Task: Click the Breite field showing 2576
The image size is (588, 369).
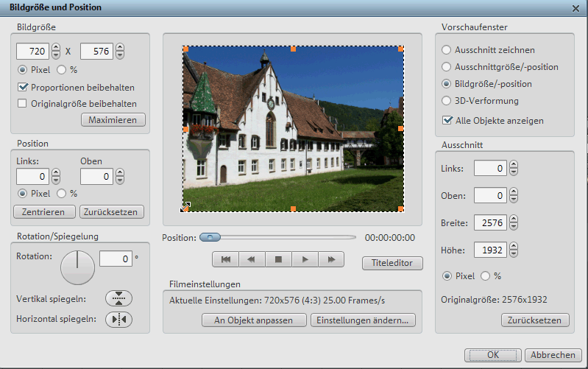Action: pyautogui.click(x=491, y=222)
